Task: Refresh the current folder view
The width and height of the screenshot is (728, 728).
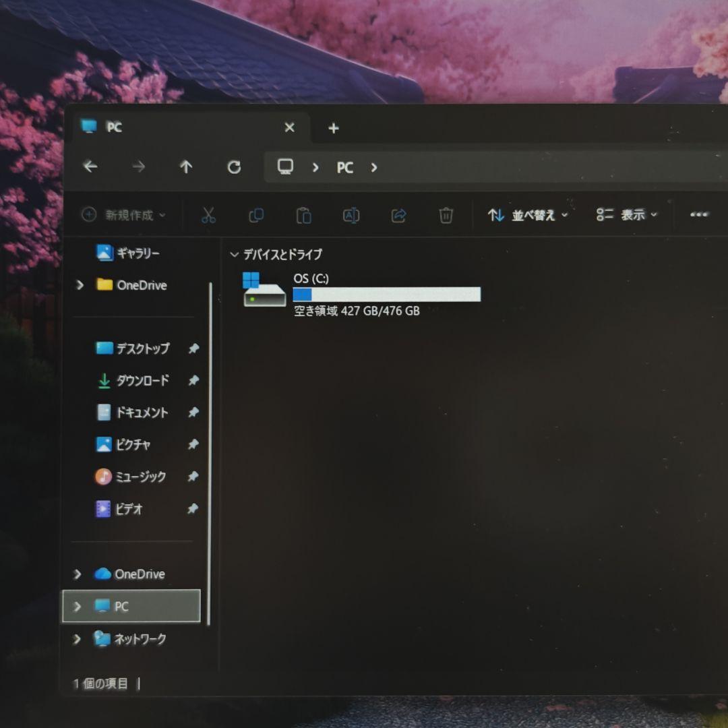Action: [234, 167]
